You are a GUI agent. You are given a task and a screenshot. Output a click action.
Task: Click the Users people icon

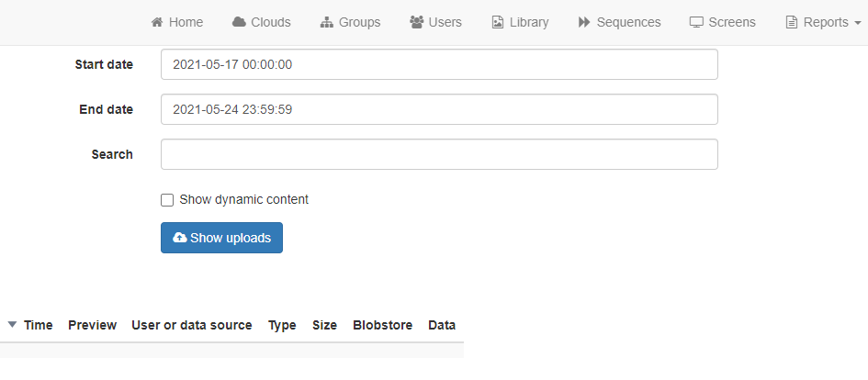click(x=416, y=22)
